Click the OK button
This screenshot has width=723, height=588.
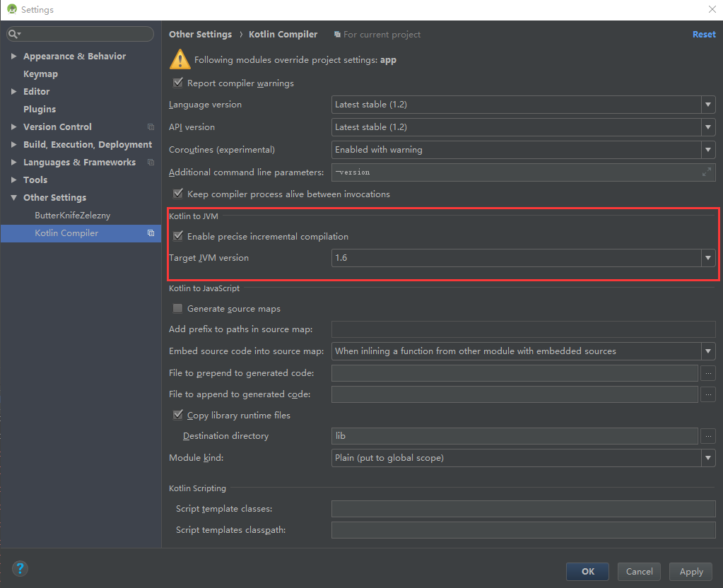[587, 572]
